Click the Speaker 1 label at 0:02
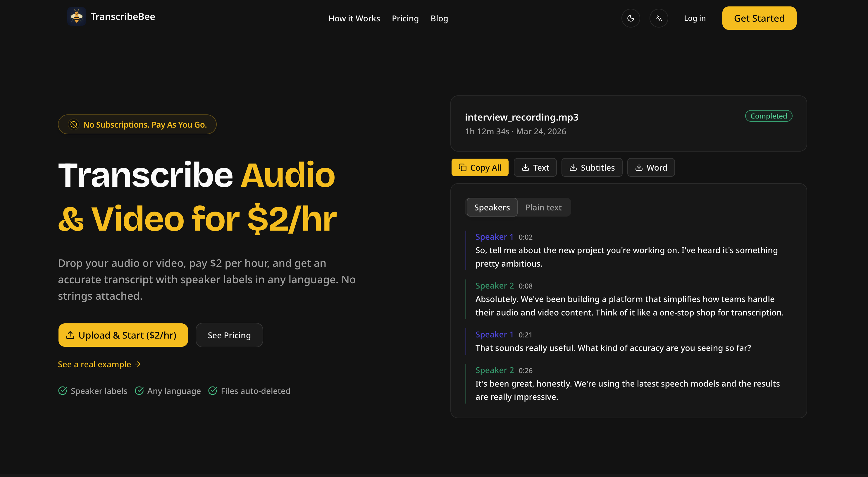868x477 pixels. 494,237
